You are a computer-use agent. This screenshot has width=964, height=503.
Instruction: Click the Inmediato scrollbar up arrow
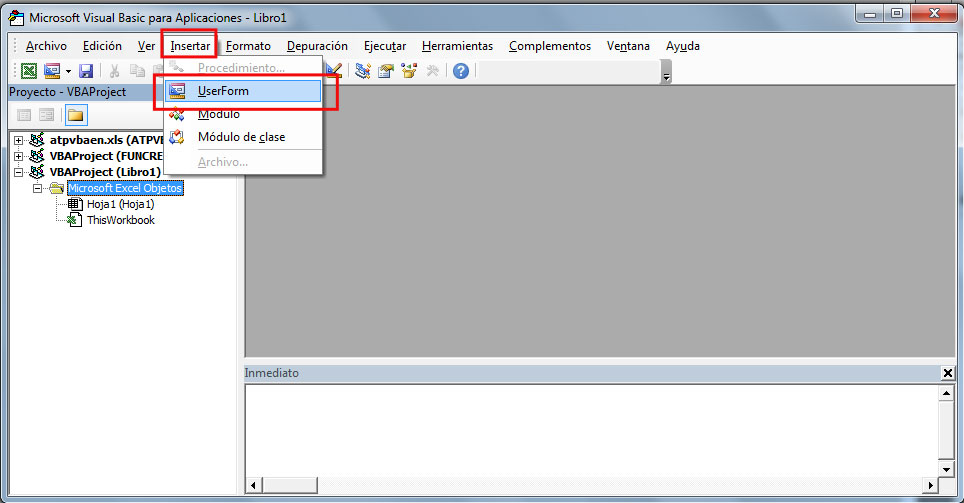(x=946, y=392)
